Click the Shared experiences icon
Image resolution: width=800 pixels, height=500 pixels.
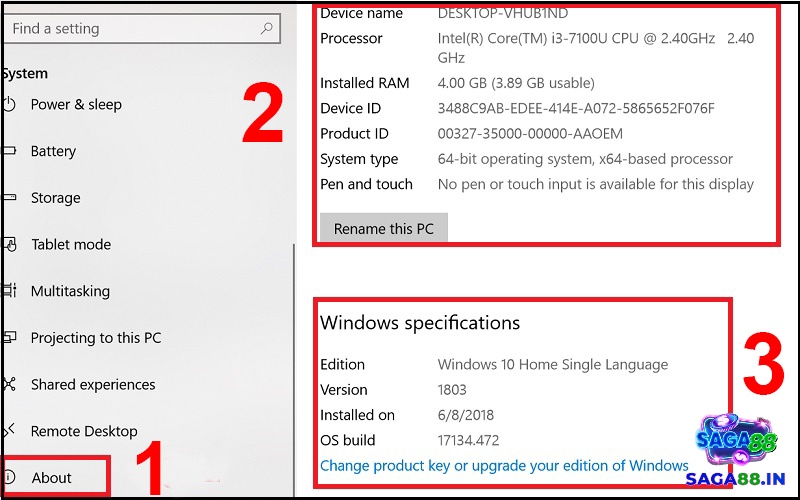(x=9, y=384)
